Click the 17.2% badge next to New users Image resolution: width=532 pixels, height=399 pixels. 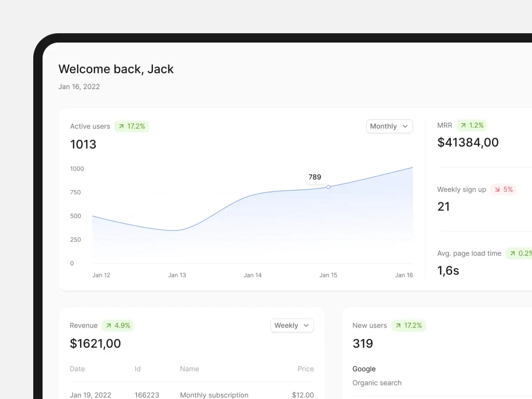pyautogui.click(x=408, y=325)
